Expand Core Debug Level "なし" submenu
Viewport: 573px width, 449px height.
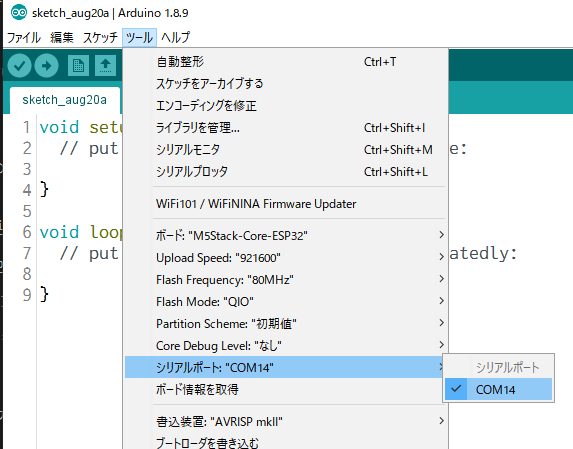pos(285,345)
